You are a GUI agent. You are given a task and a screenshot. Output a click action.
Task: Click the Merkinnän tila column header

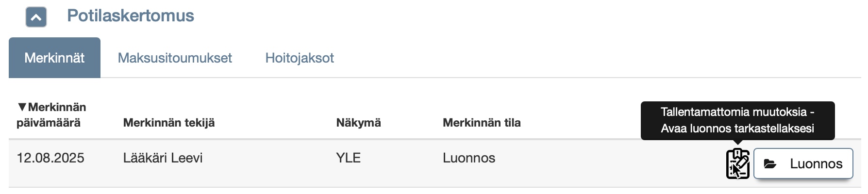(x=481, y=123)
